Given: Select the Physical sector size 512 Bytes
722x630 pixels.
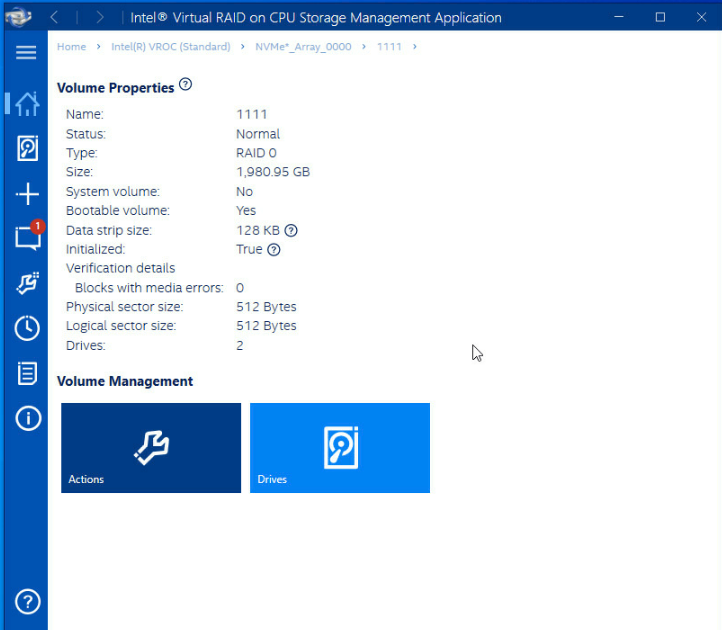Looking at the screenshot, I should 266,307.
